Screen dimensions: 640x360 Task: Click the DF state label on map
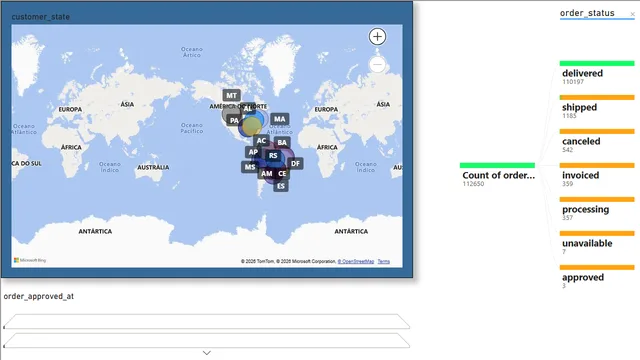(x=296, y=164)
